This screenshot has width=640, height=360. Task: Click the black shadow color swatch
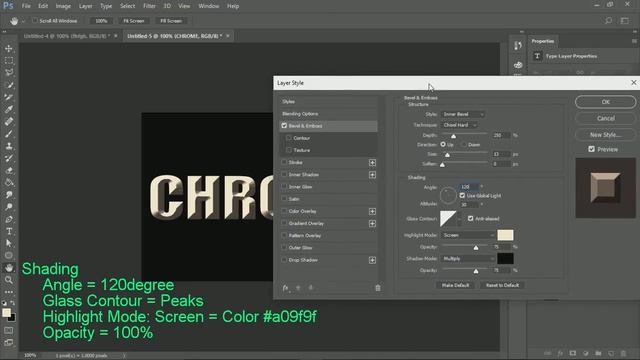505,258
